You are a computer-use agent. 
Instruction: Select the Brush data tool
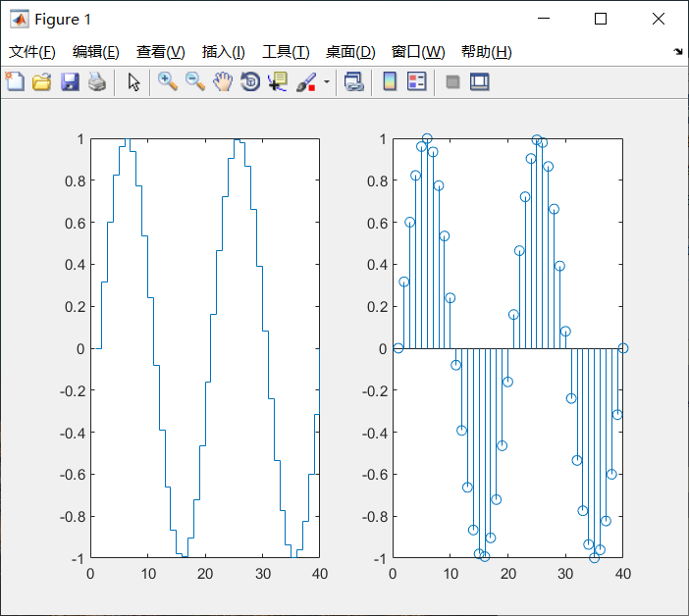click(306, 82)
